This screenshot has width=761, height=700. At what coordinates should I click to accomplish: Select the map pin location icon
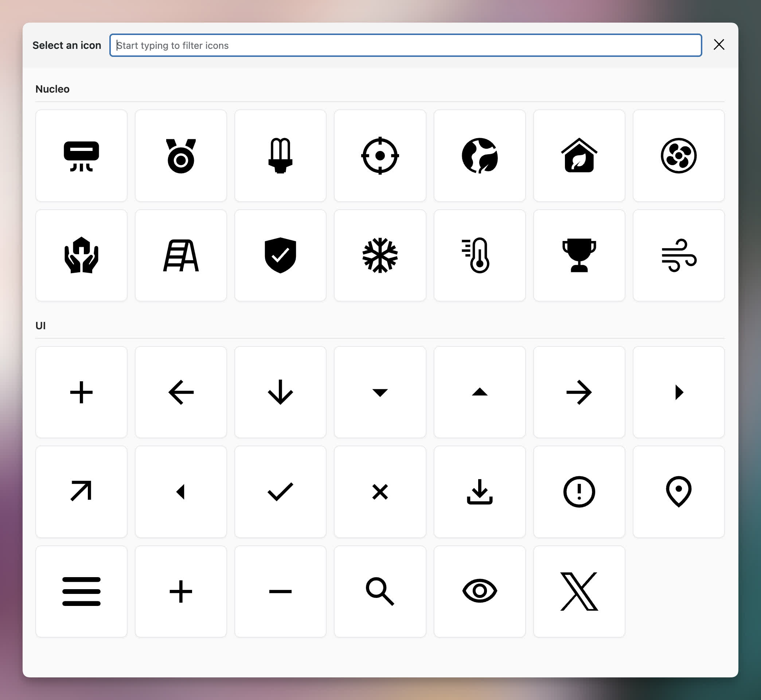[x=679, y=492]
